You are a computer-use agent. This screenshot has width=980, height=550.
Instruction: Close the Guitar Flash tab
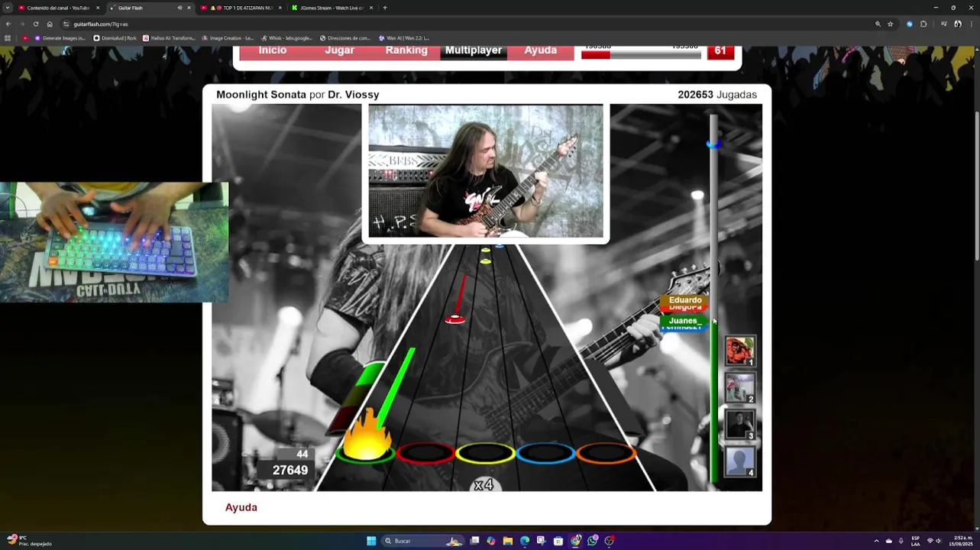tap(189, 8)
